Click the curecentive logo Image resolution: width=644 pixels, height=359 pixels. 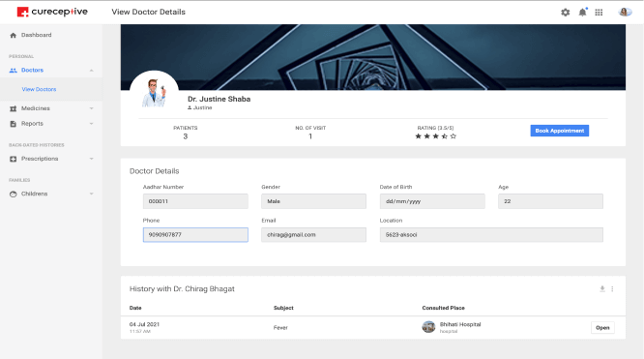pos(52,12)
